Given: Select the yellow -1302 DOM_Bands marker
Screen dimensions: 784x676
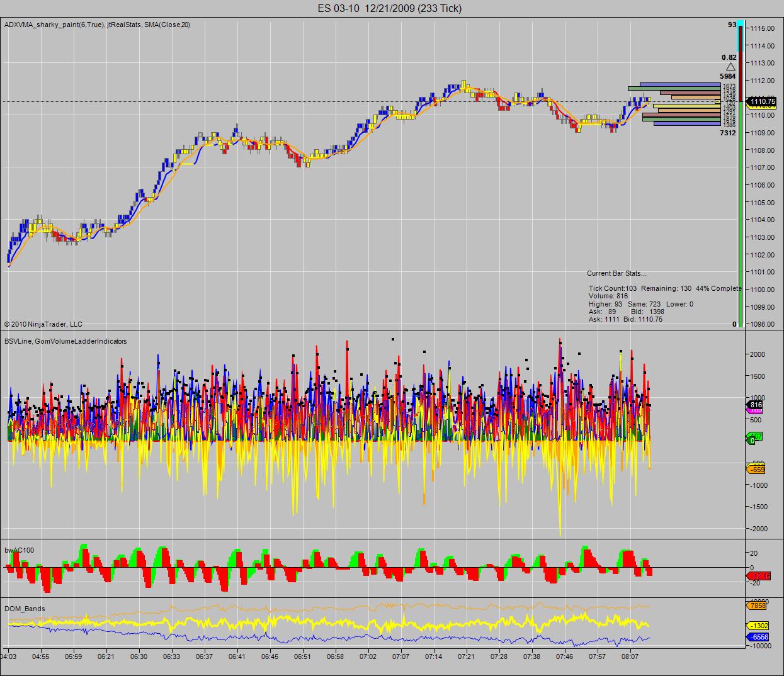Looking at the screenshot, I should coord(758,626).
